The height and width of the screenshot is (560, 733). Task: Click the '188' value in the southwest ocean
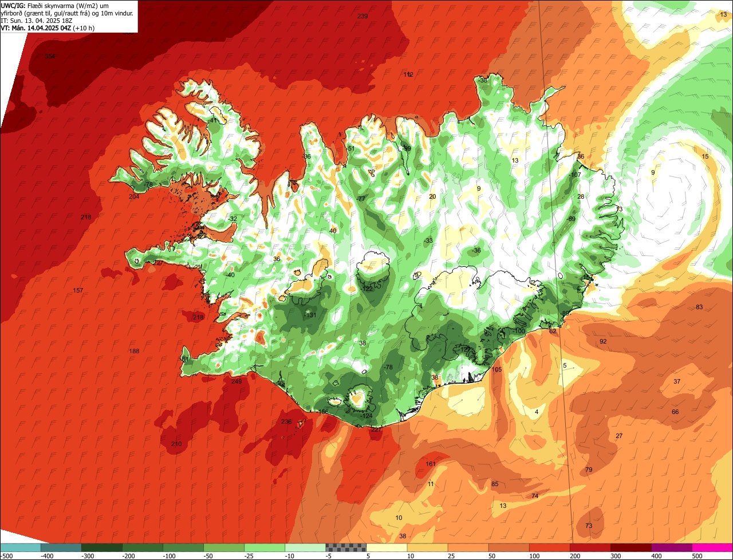click(x=134, y=351)
